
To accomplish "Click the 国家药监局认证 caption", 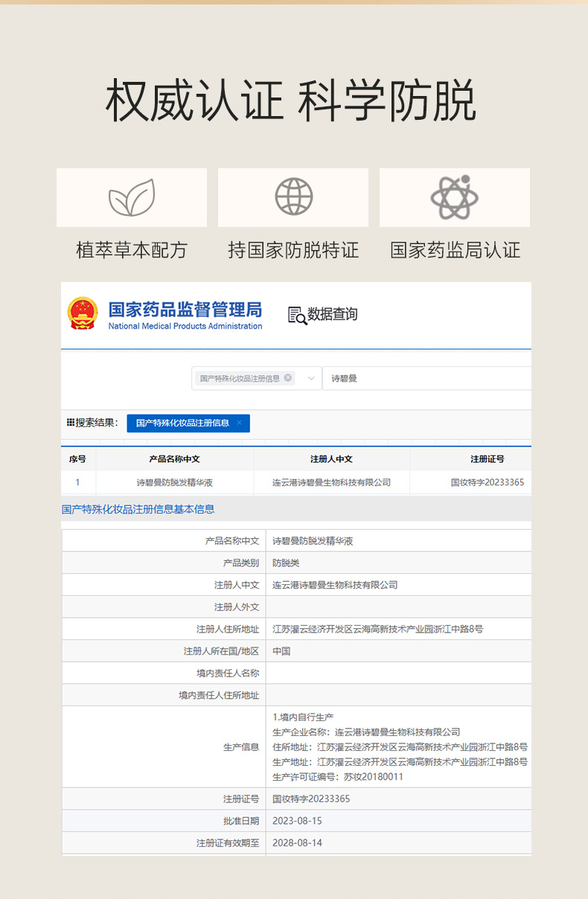I will pos(455,250).
